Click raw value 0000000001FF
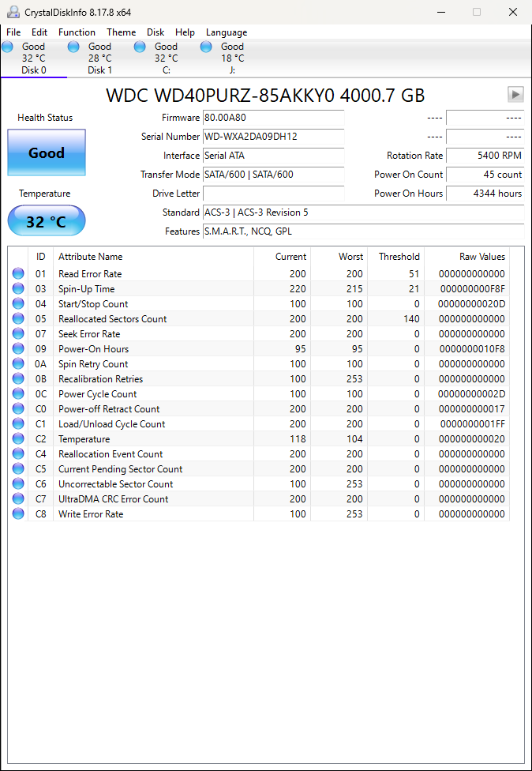Screen dimensions: 532x771 click(473, 424)
